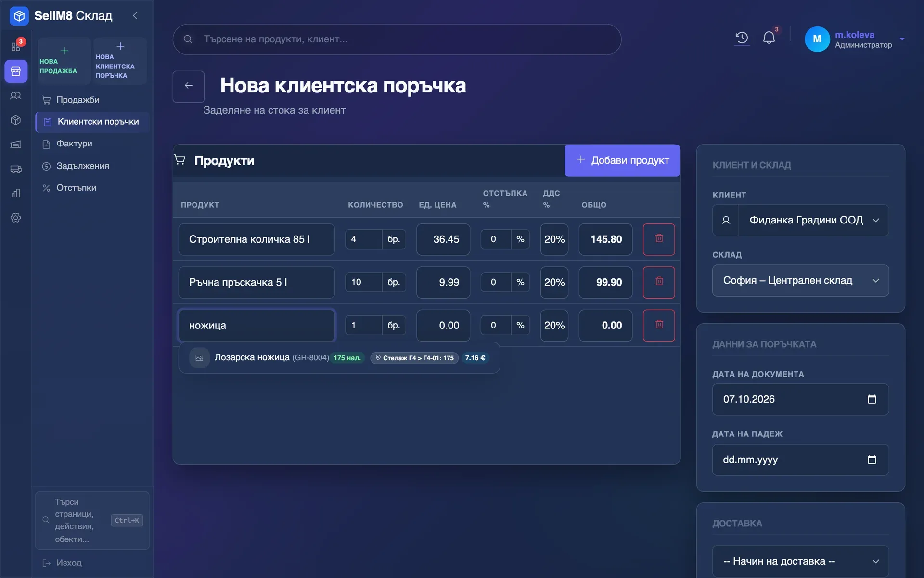Open the reports bar chart icon
Image resolution: width=924 pixels, height=578 pixels.
(16, 193)
